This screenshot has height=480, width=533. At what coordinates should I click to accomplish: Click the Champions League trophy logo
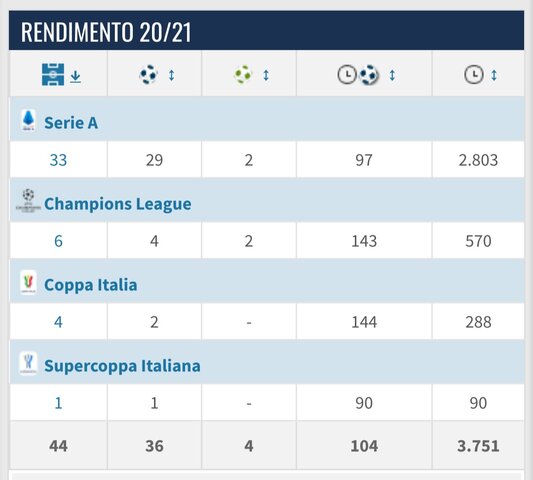pos(28,201)
